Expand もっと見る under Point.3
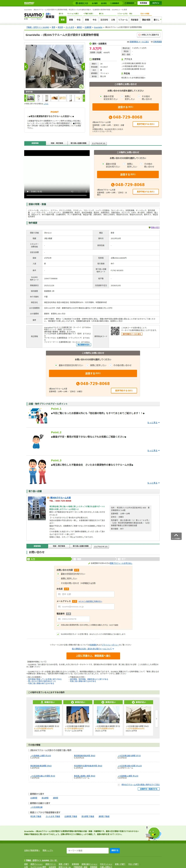This screenshot has width=186, height=868. pos(154,483)
